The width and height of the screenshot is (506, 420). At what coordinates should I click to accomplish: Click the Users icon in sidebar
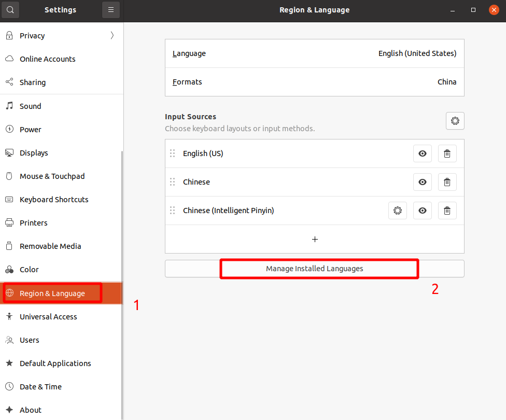click(9, 340)
